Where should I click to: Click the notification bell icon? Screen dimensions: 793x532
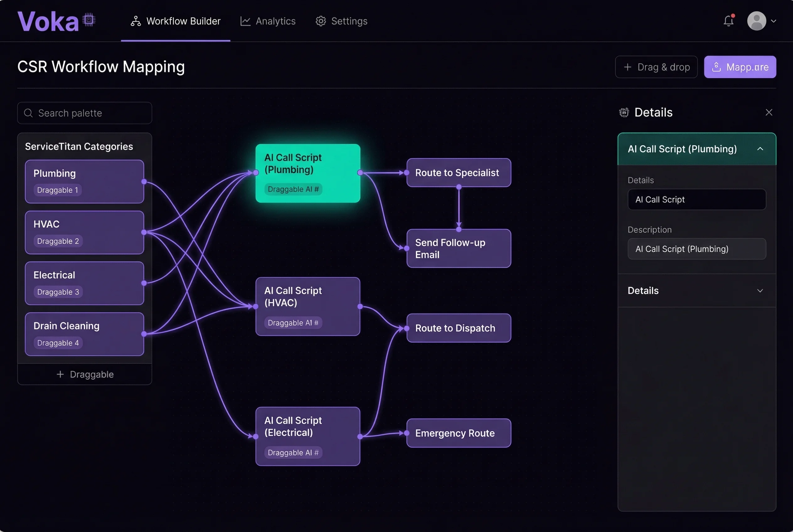(728, 21)
